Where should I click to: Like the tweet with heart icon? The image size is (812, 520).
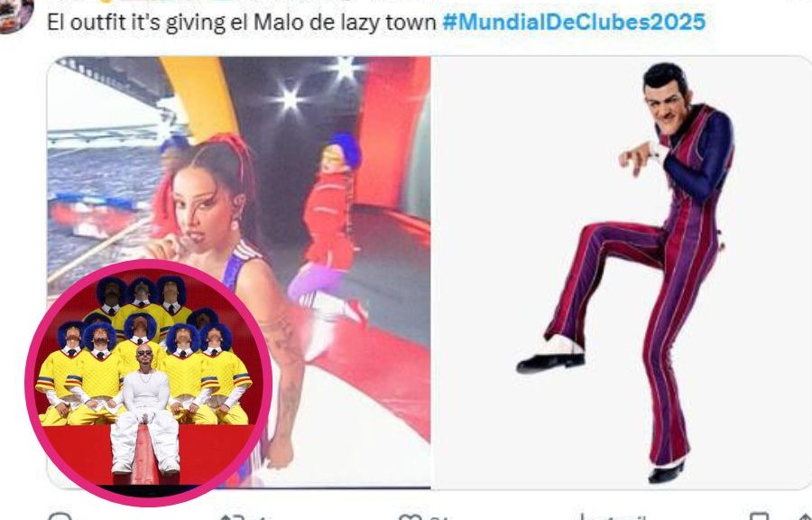[410, 516]
